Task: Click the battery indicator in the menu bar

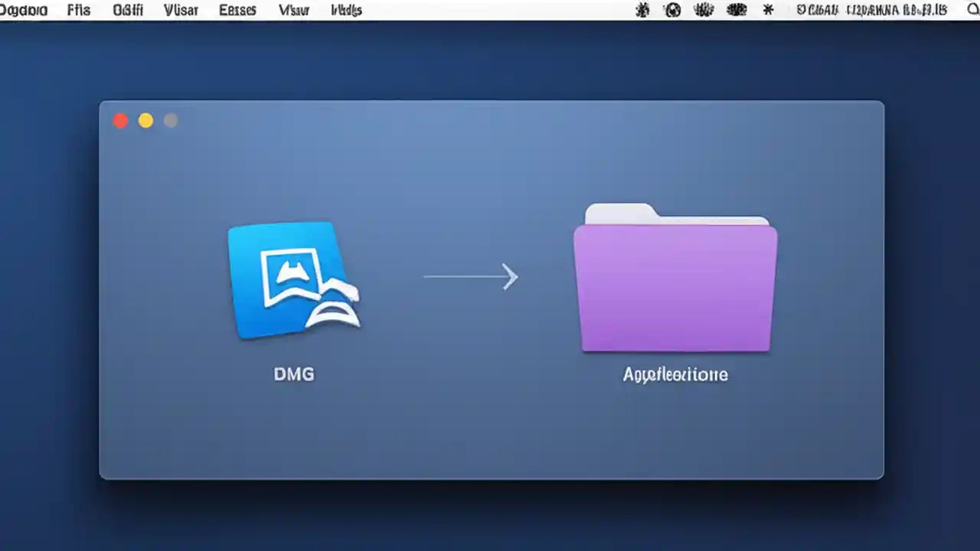Action: coord(737,10)
